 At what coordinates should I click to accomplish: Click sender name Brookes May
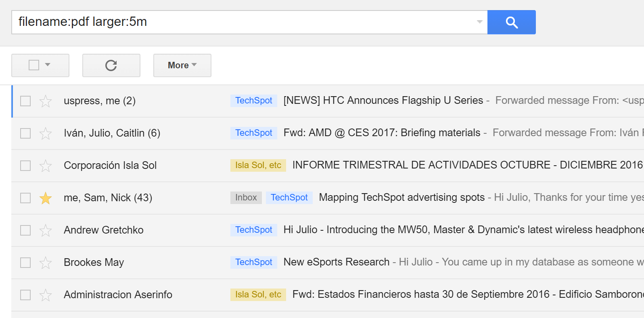(x=94, y=263)
